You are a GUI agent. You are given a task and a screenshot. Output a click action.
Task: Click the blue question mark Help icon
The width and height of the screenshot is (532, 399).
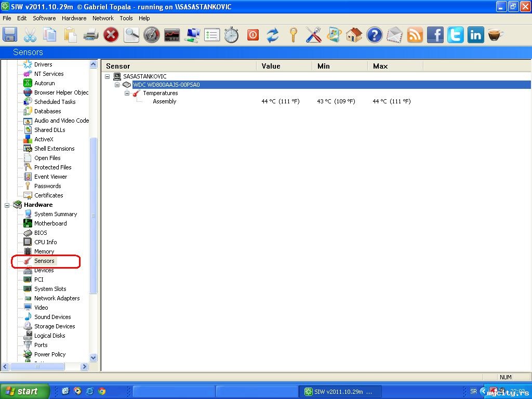click(374, 35)
